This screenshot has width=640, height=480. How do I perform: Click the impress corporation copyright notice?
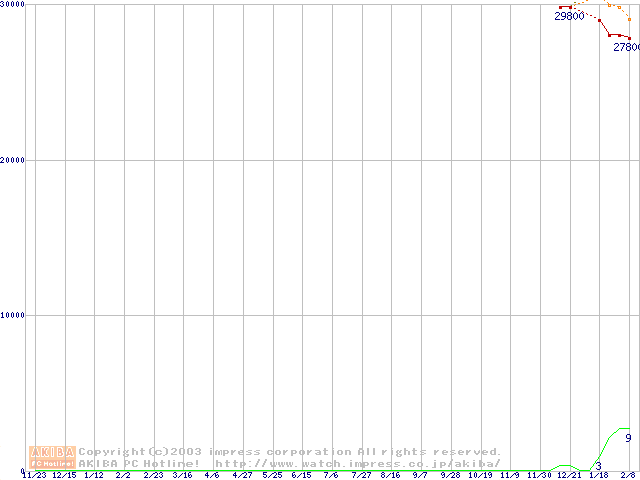pyautogui.click(x=290, y=451)
